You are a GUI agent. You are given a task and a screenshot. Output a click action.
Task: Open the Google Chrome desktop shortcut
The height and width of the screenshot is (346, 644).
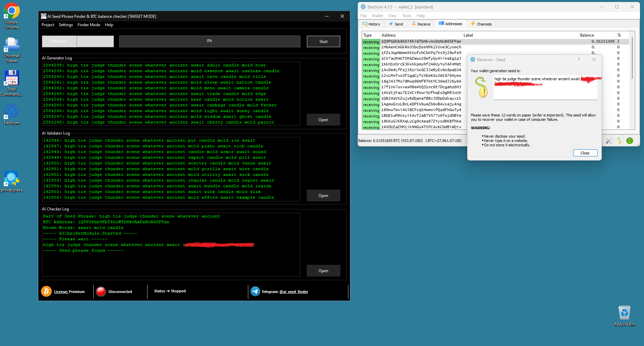click(12, 16)
